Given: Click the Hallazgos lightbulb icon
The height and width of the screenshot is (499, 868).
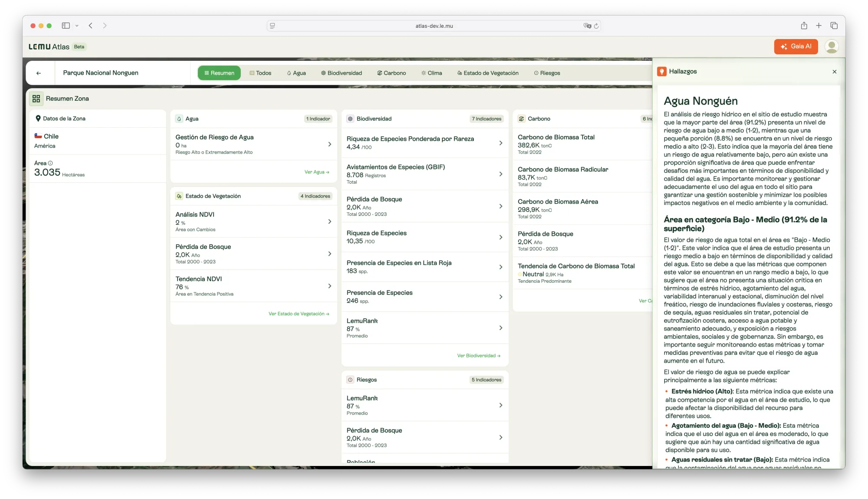Looking at the screenshot, I should [661, 72].
